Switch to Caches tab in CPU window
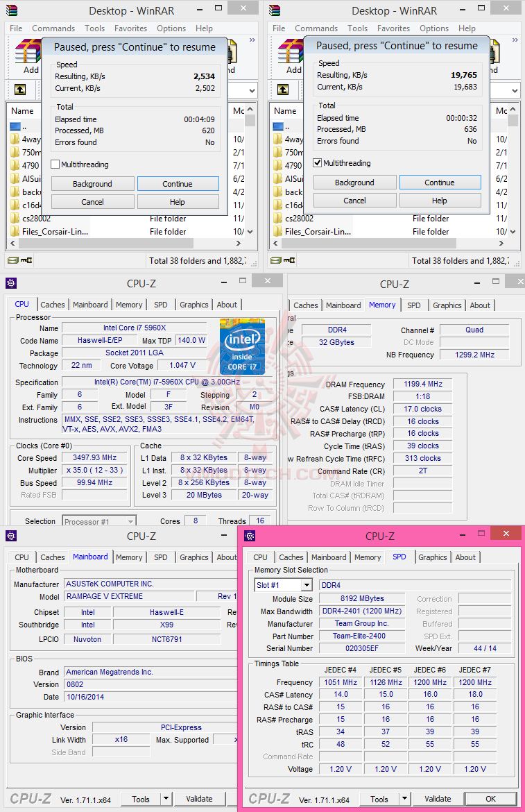Viewport: 525px width, 812px height. (53, 305)
